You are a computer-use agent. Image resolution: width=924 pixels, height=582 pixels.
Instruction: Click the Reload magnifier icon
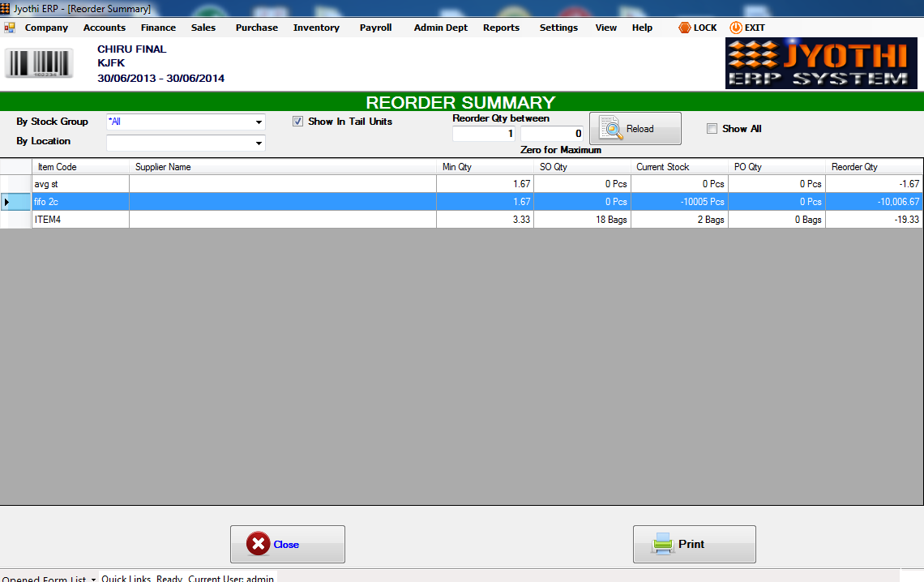point(613,127)
